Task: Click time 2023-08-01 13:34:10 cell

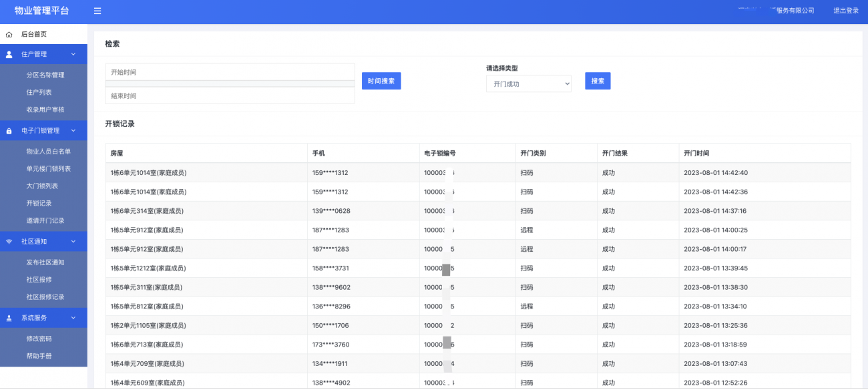Action: [x=765, y=307]
